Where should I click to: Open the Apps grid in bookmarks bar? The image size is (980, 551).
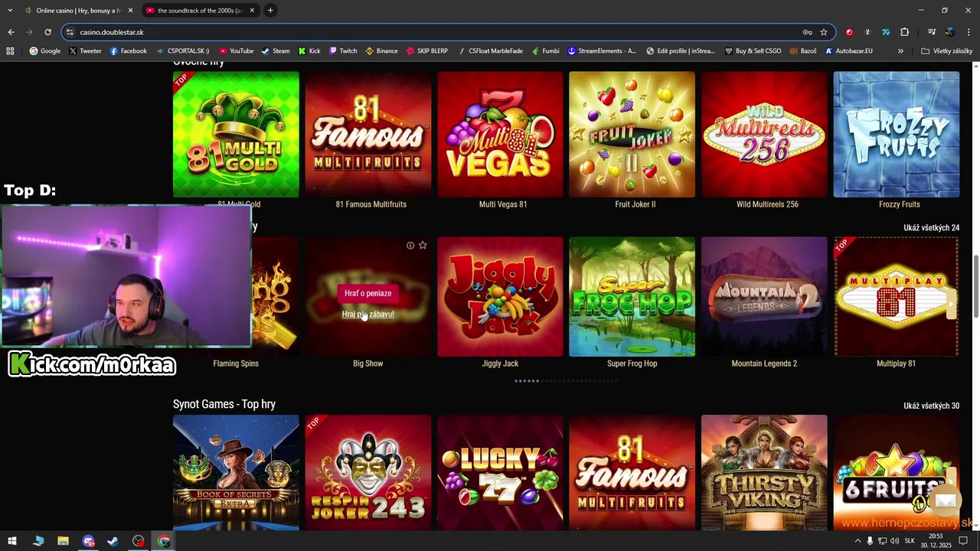point(10,51)
